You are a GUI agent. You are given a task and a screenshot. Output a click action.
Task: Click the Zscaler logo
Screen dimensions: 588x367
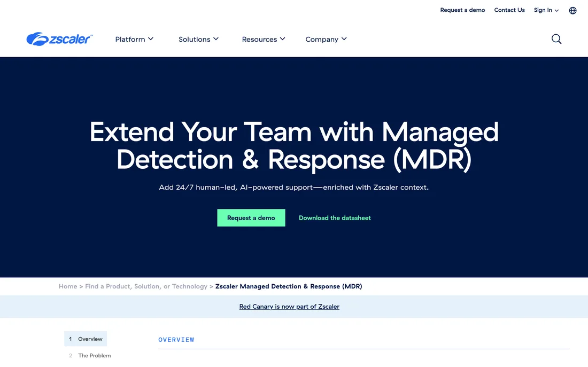(59, 39)
